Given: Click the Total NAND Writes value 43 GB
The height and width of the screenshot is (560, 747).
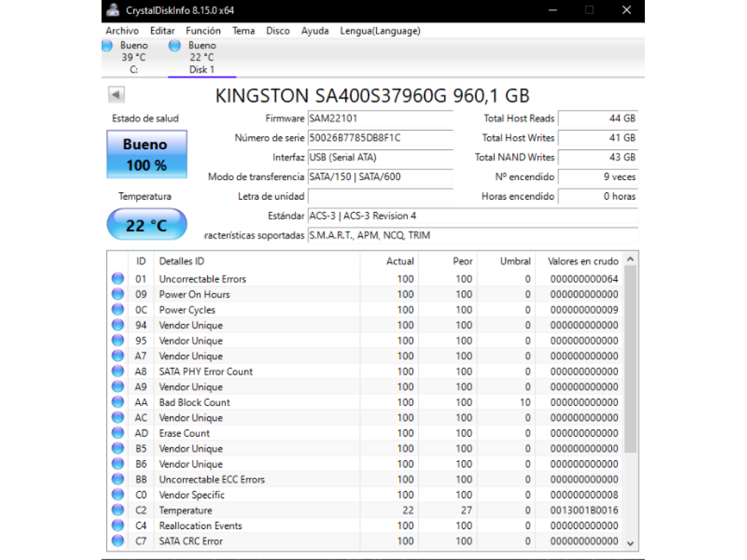Looking at the screenshot, I should (598, 157).
